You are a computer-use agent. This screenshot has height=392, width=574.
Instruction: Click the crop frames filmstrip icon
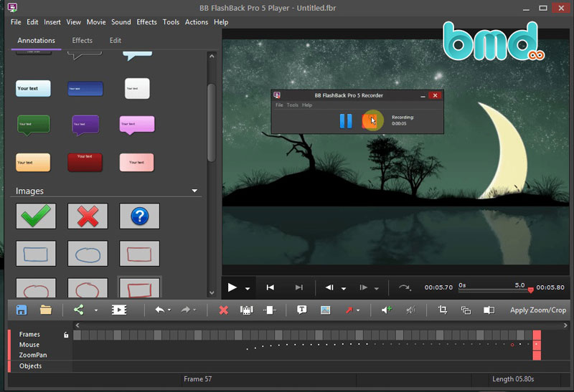pos(246,310)
